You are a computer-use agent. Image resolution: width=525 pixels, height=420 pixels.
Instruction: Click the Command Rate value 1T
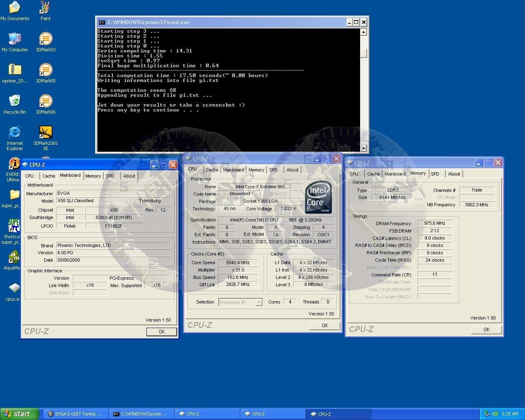(435, 275)
